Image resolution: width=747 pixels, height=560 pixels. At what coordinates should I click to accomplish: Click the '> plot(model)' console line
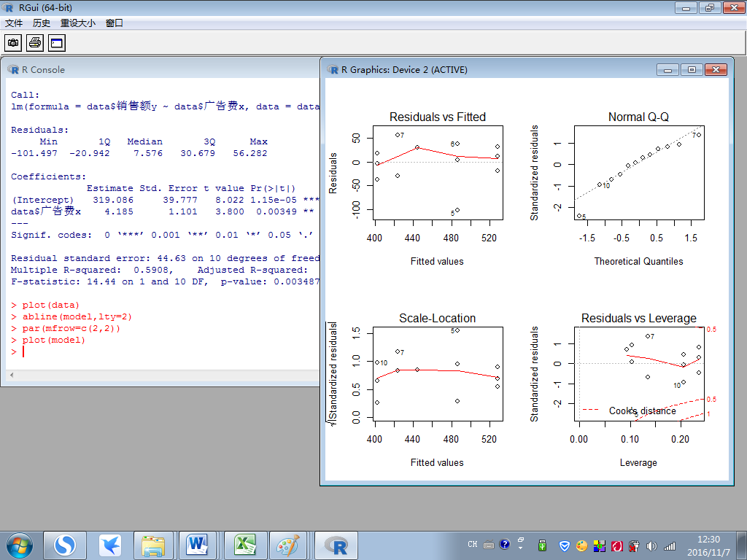[48, 340]
